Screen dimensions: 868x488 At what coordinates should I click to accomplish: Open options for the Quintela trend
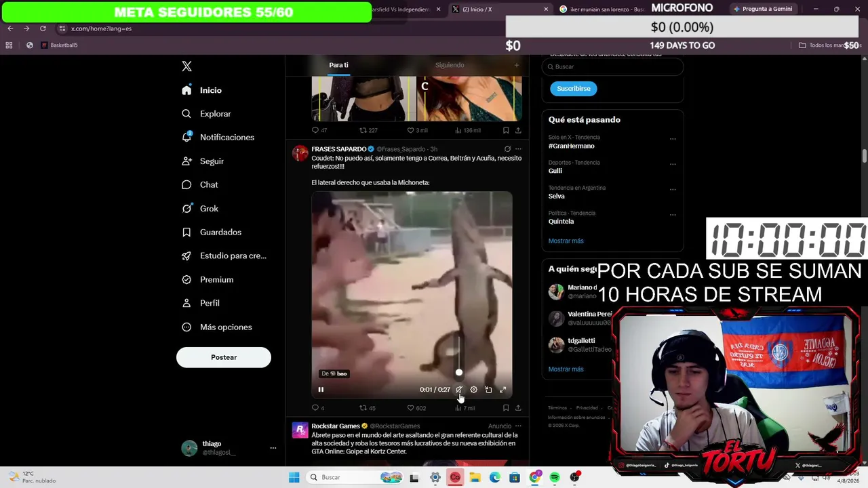673,215
